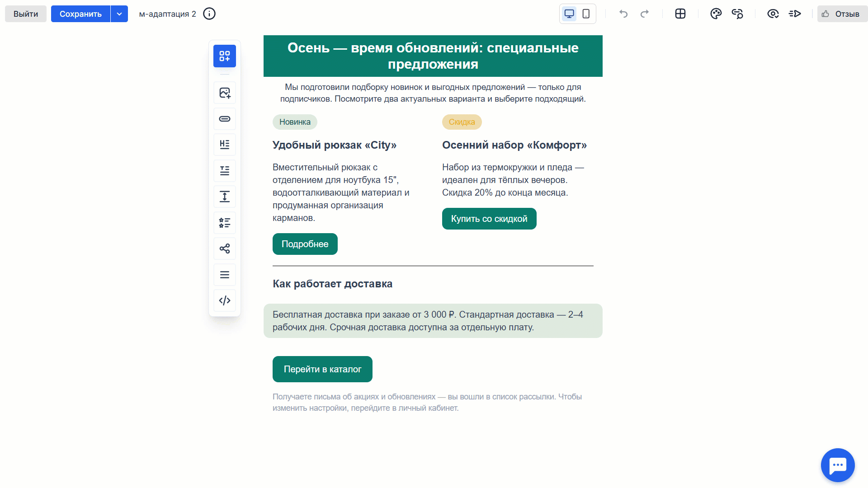
Task: Toggle the eye preview icon
Action: point(773,14)
